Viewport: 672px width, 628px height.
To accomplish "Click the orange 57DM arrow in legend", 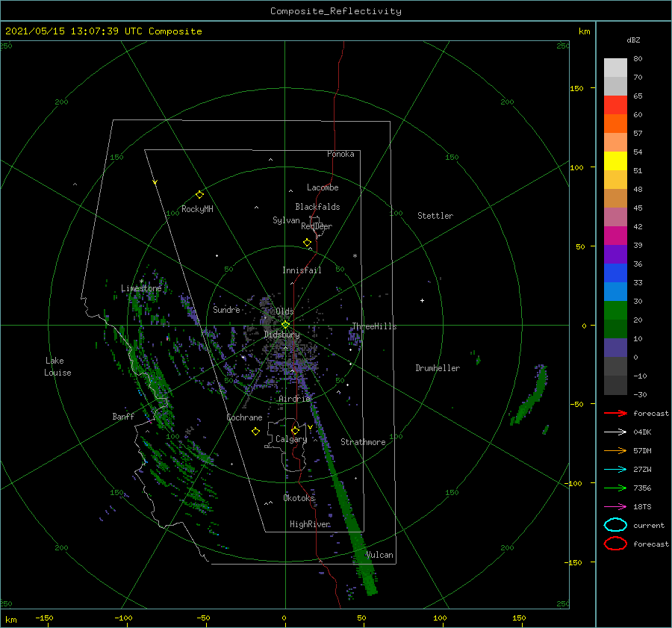I will (615, 450).
